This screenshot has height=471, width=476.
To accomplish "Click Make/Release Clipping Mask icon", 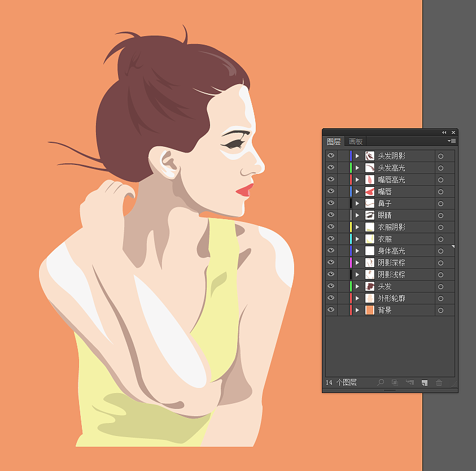I will tap(395, 382).
